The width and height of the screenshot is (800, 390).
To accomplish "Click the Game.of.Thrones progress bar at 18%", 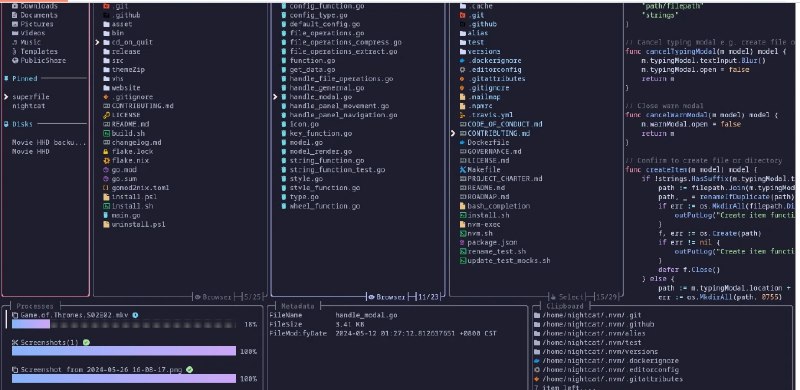I will pos(124,324).
